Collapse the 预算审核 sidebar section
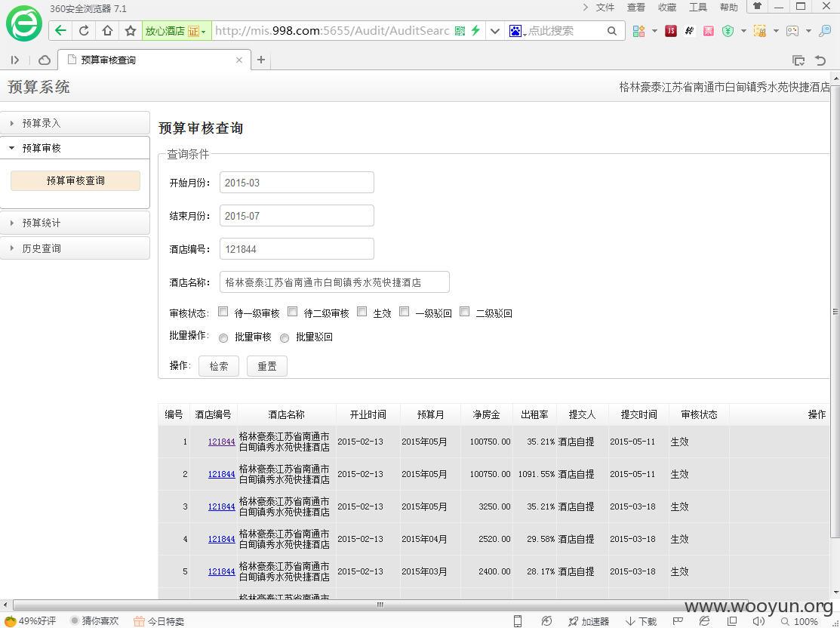Screen dimensions: 840x628 pos(75,148)
